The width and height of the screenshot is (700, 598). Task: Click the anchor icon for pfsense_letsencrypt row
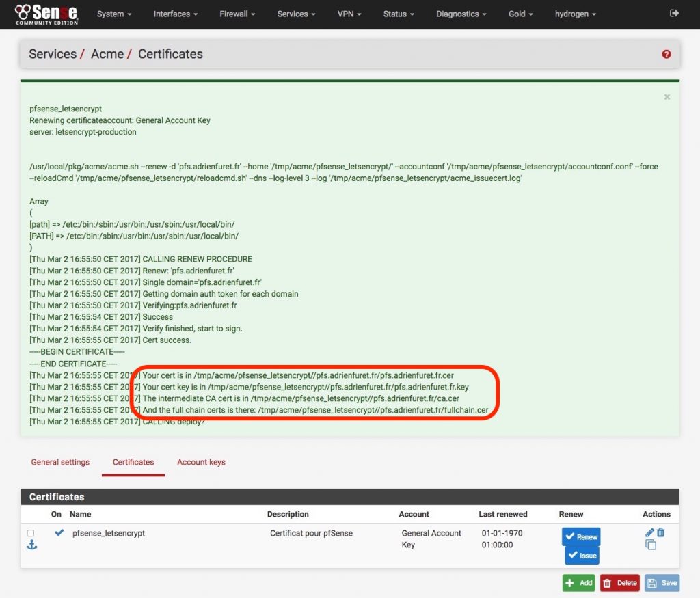pyautogui.click(x=31, y=545)
